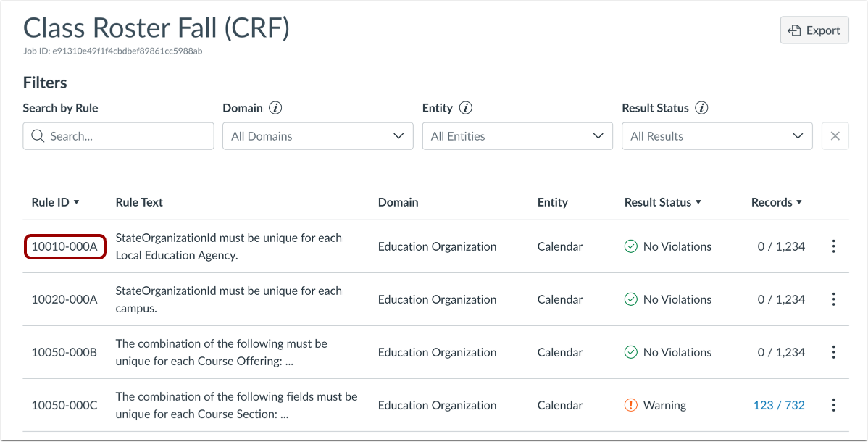Click the Result Status info icon
868x442 pixels.
[x=701, y=108]
